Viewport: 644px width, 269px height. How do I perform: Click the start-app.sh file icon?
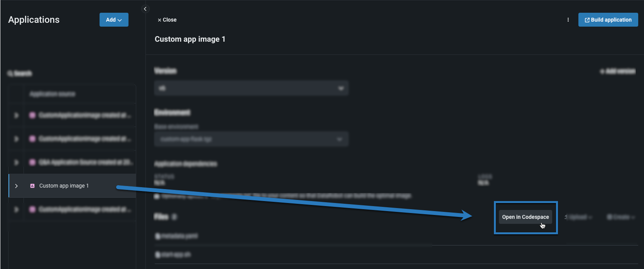click(x=157, y=254)
